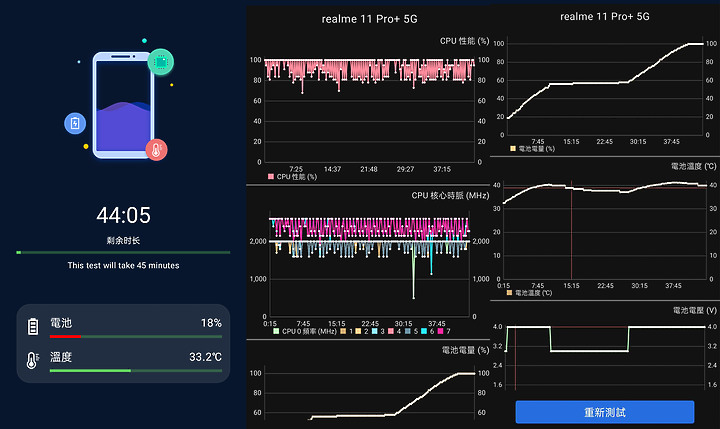This screenshot has height=429, width=720.
Task: Click the CPU 0 頻率 legend swatch
Action: tap(276, 331)
